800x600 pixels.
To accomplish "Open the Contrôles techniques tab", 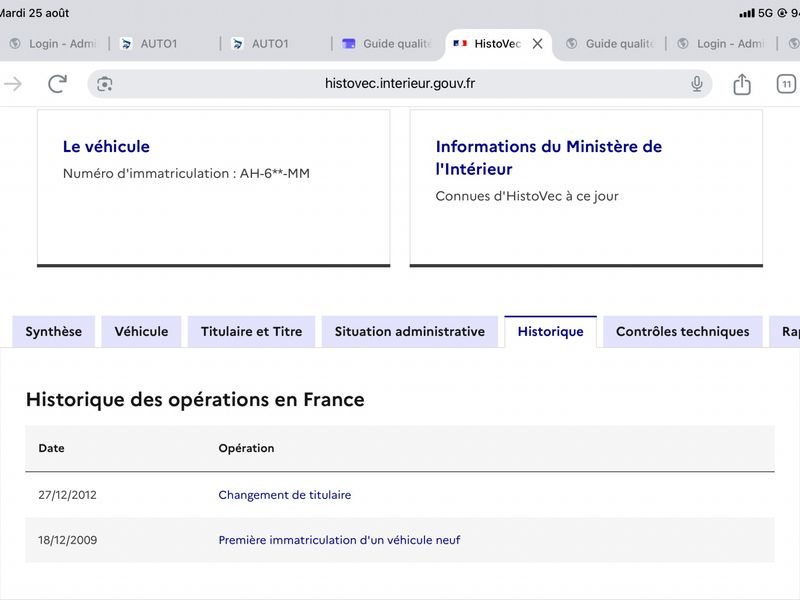I will click(x=683, y=332).
